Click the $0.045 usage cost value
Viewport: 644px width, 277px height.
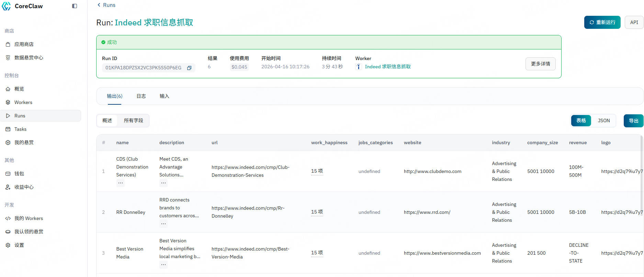click(239, 67)
